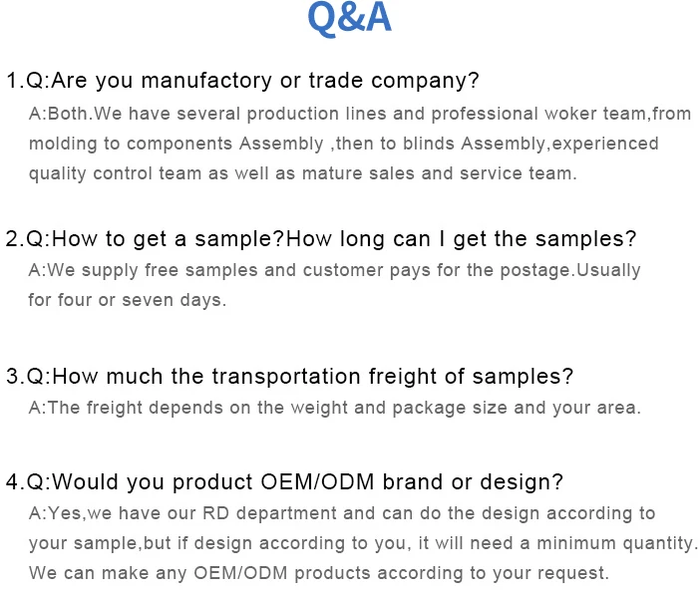This screenshot has width=700, height=598.
Task: Click the word 'design?' ending question 4
Action: 522,482
